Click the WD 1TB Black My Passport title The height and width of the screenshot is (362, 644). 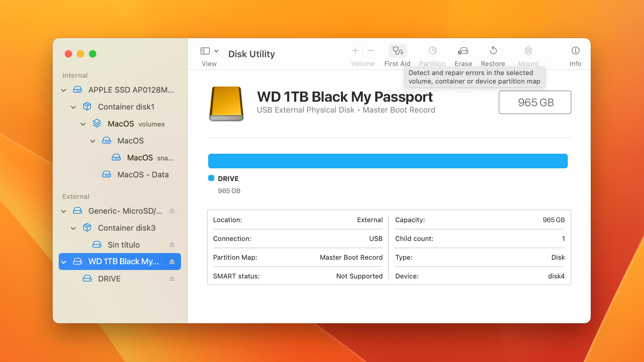click(x=345, y=97)
